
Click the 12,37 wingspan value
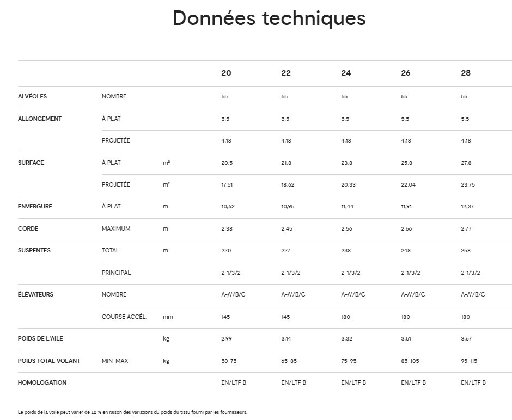[x=467, y=207]
